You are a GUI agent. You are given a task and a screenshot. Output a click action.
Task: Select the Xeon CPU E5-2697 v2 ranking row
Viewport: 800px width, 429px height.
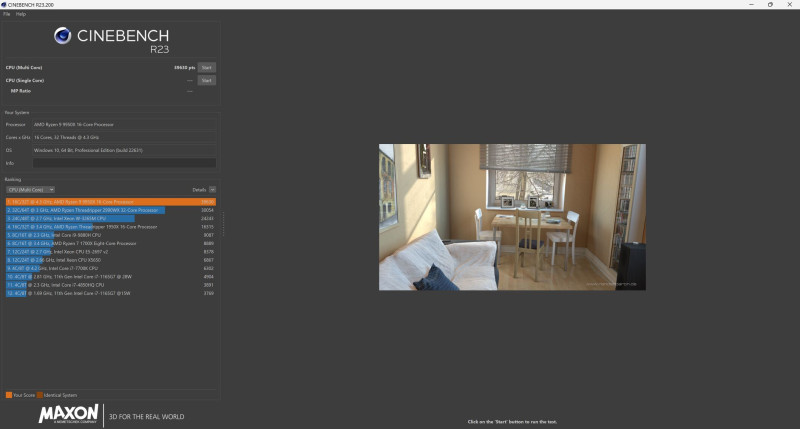(x=111, y=252)
